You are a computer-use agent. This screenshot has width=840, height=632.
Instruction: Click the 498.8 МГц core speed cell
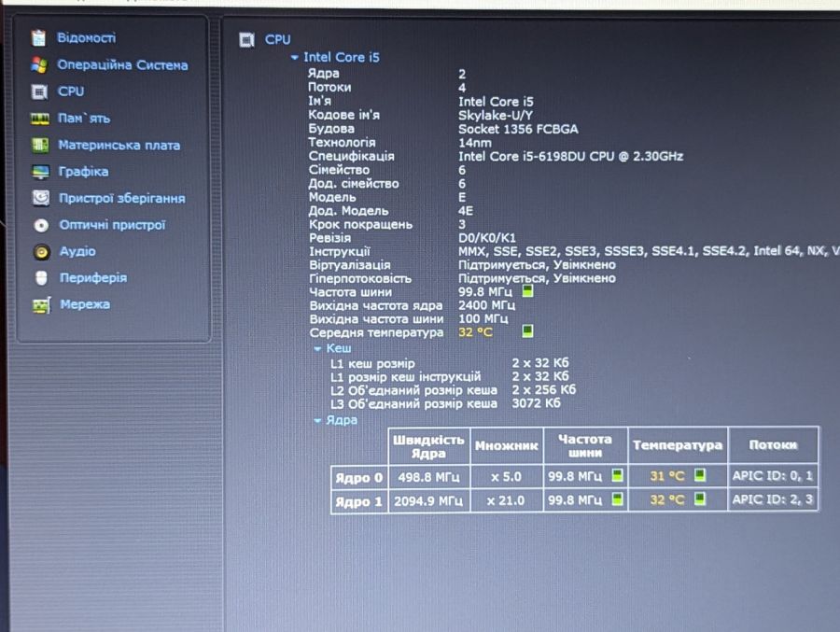428,477
